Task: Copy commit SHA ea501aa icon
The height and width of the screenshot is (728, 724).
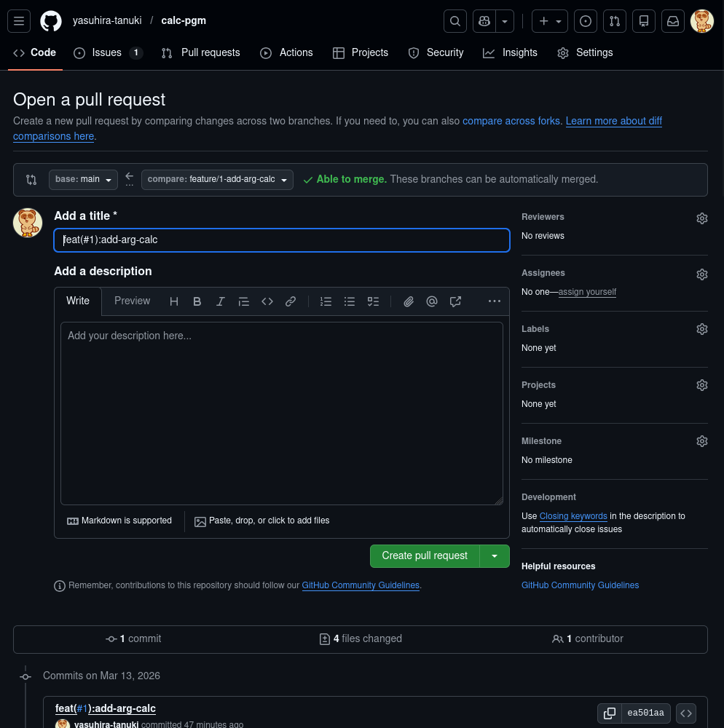Action: coord(610,713)
